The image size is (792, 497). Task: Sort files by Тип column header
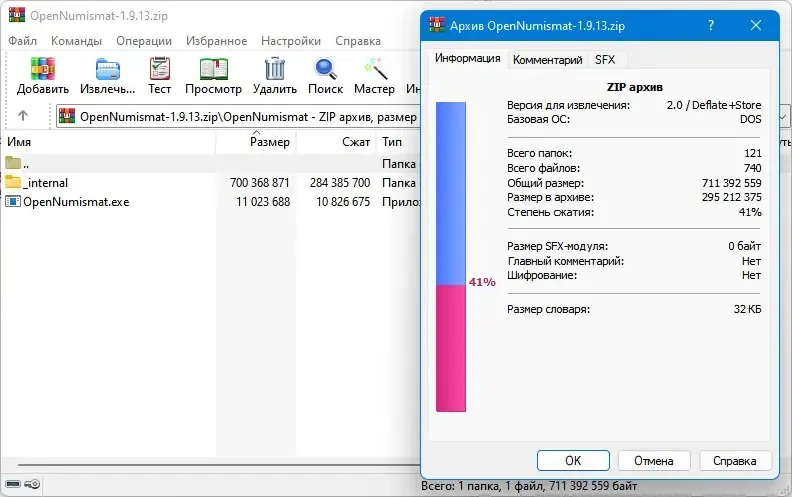coord(399,142)
